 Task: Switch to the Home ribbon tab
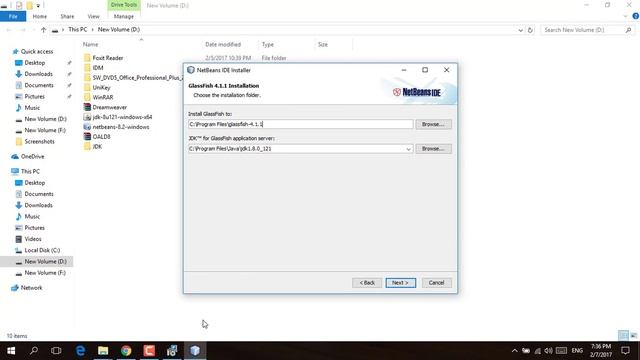40,16
